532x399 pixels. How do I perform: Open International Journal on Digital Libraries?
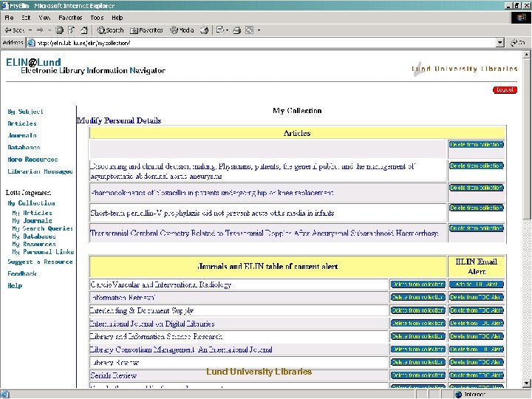coord(152,324)
